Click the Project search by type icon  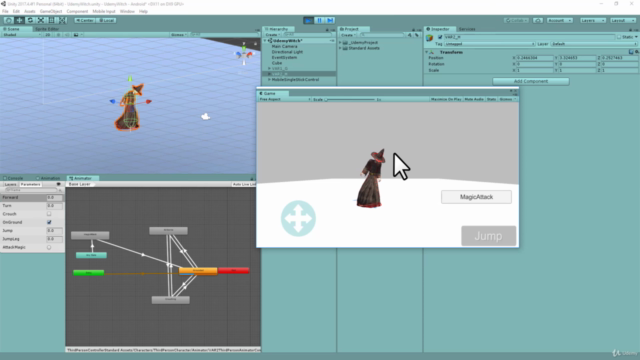click(409, 35)
